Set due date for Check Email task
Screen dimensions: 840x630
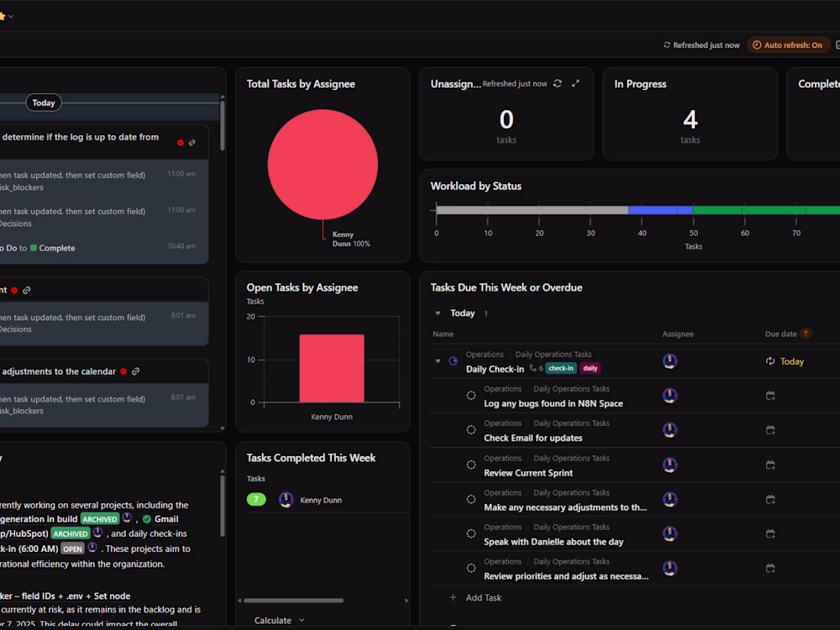(771, 430)
